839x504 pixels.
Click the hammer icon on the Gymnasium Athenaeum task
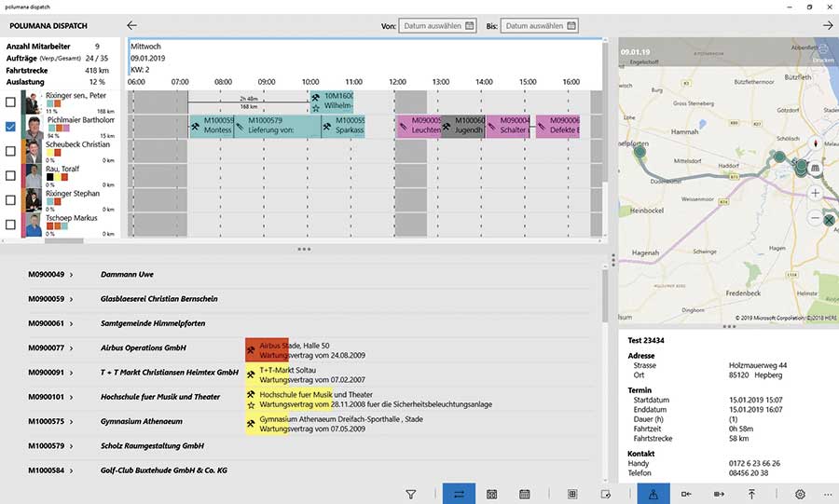(x=251, y=424)
